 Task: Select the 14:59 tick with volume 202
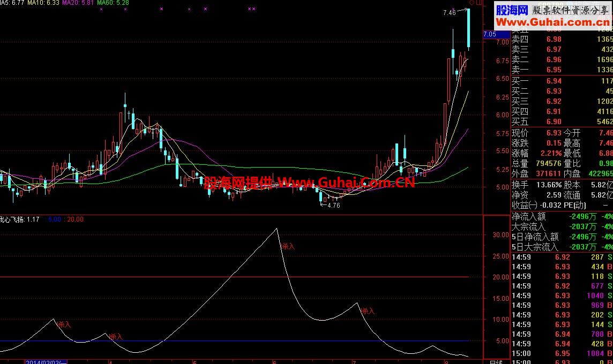562,315
